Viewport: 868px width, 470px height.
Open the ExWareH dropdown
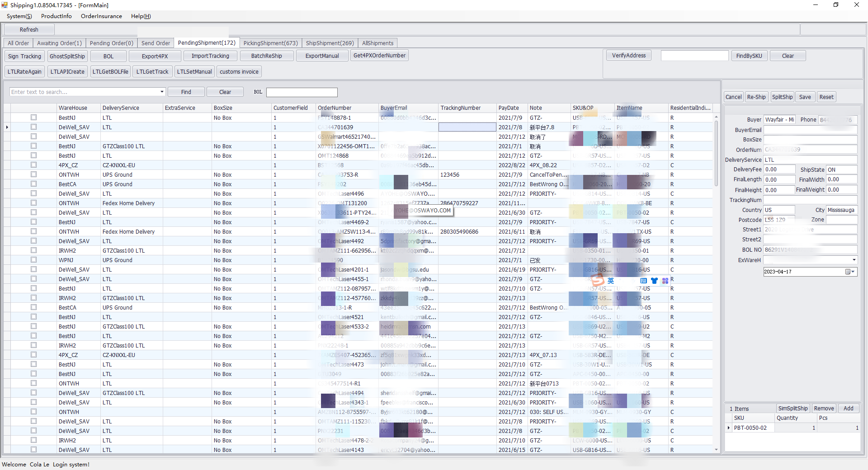point(854,260)
